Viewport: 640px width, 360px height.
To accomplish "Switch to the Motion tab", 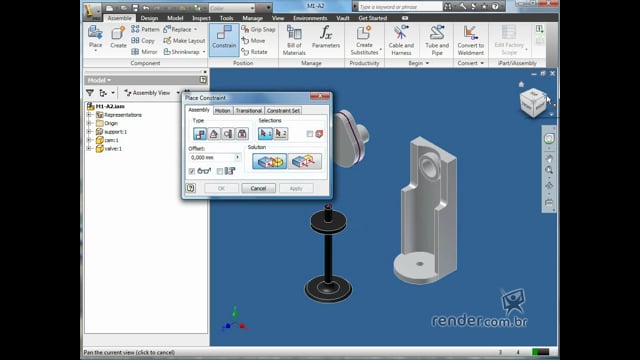I will point(222,111).
